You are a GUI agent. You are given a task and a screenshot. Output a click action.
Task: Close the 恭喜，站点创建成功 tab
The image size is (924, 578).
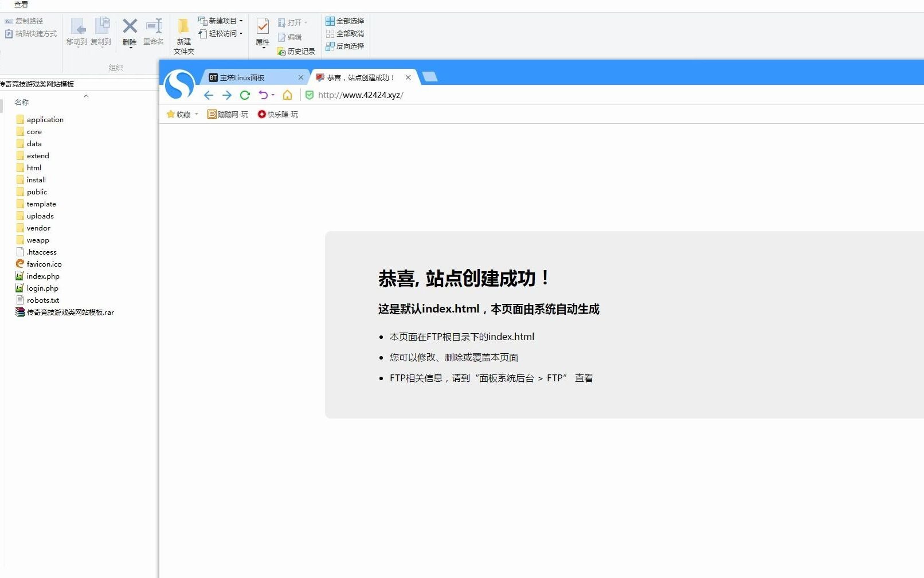(x=408, y=77)
